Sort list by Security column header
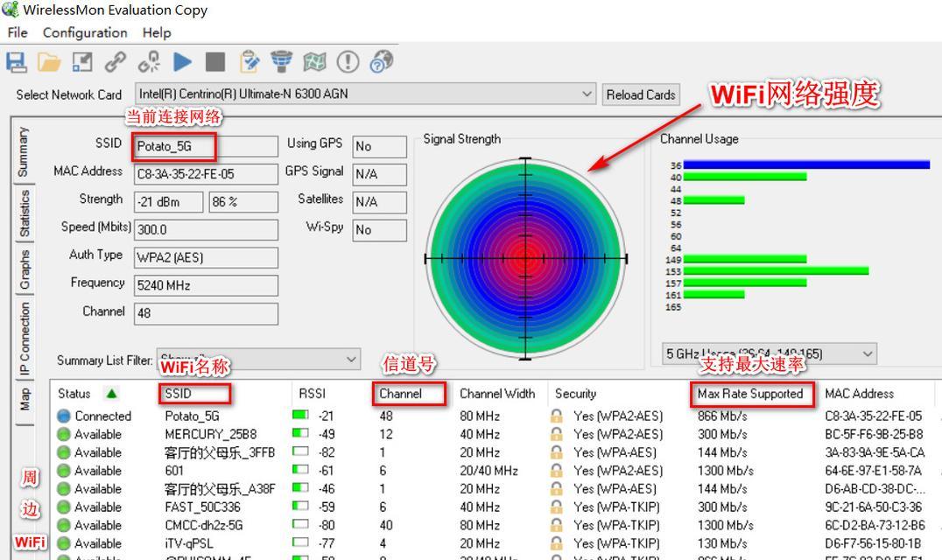Viewport: 942px width, 560px height. (575, 394)
